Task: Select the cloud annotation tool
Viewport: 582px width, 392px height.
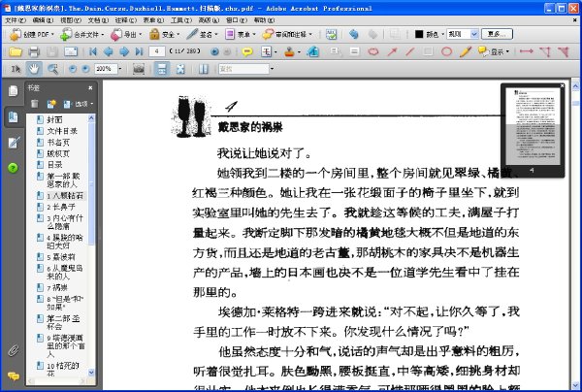Action: (x=373, y=51)
